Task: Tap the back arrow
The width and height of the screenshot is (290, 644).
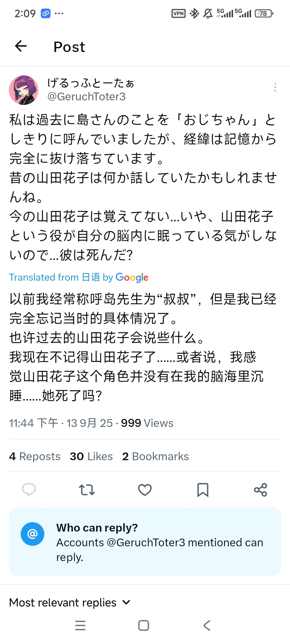Action: [x=21, y=46]
